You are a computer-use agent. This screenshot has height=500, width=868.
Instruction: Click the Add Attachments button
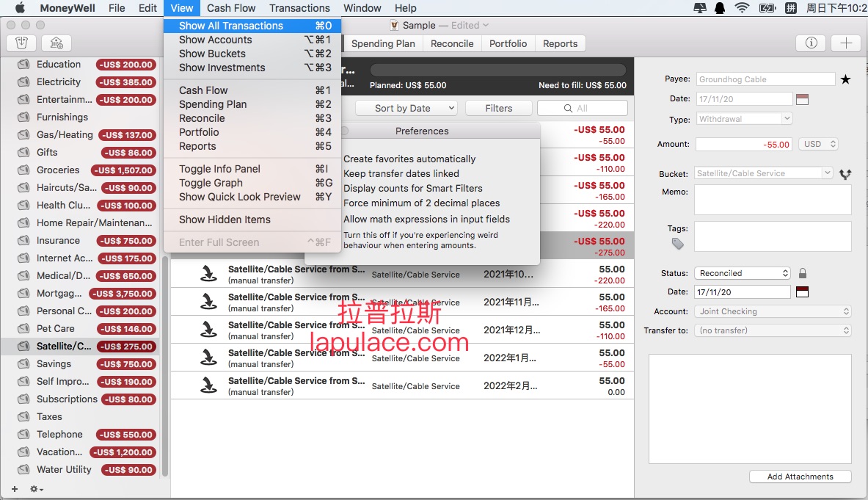800,477
